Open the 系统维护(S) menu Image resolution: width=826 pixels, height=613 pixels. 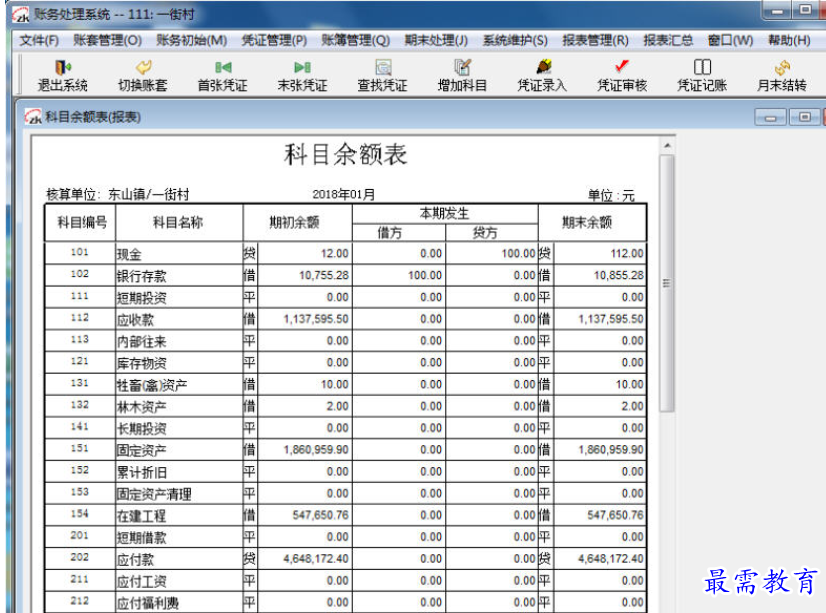pyautogui.click(x=515, y=41)
